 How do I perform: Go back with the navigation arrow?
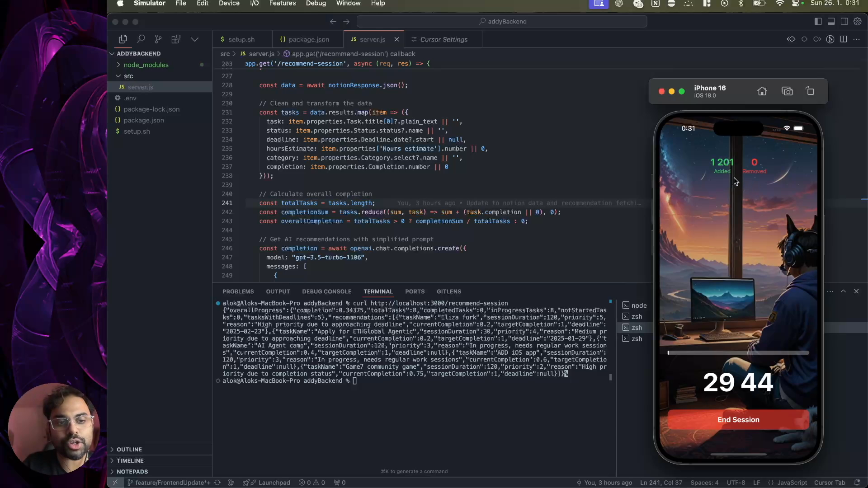click(x=333, y=21)
